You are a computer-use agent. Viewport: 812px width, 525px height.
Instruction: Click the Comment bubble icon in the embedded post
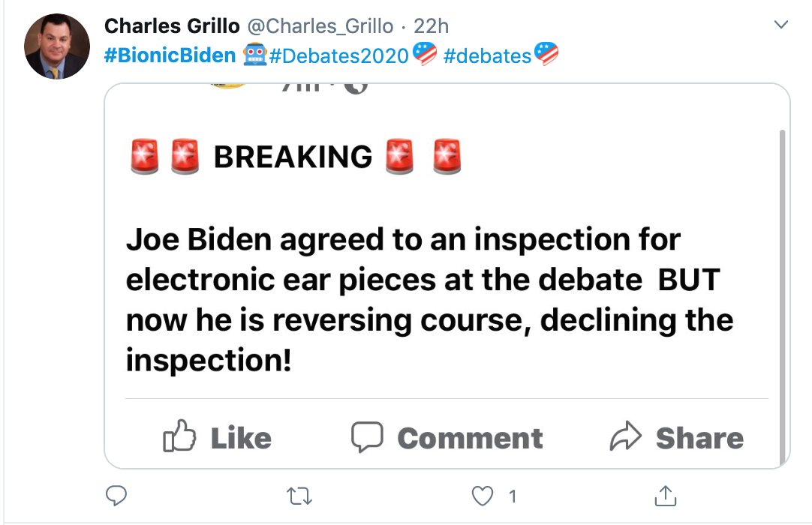coord(367,437)
